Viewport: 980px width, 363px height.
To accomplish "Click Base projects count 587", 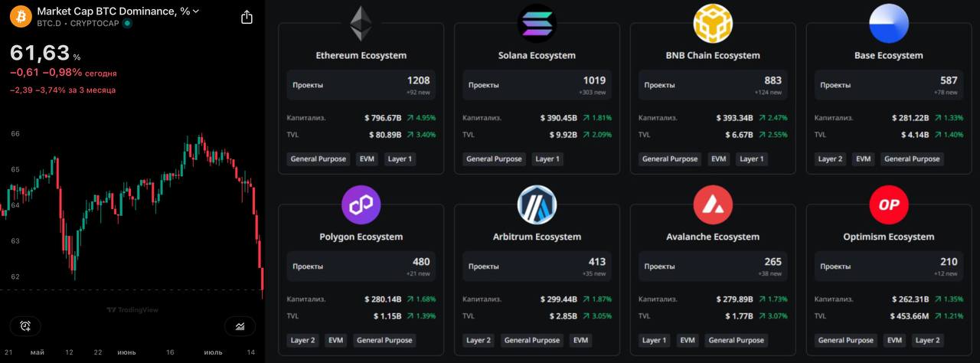I will click(x=949, y=80).
